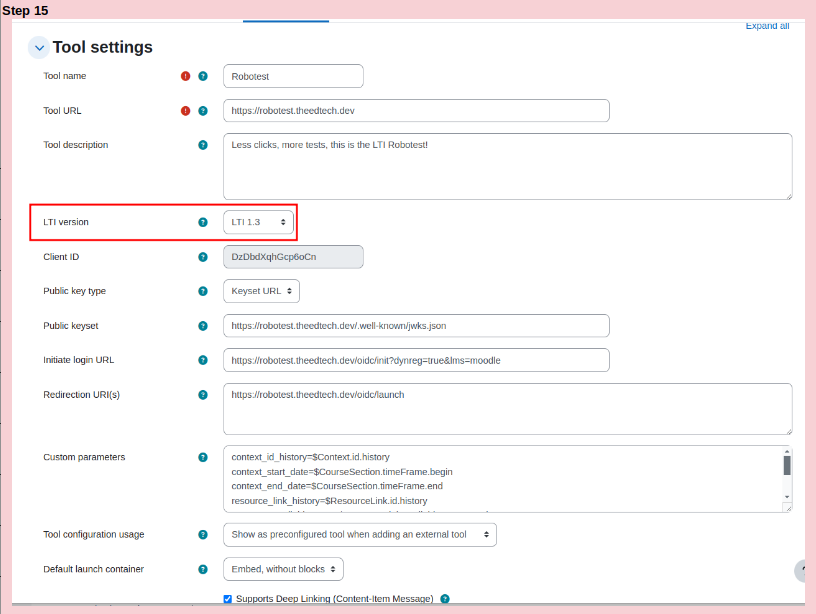Open help icon for Client ID
Screen dimensions: 816x614
click(x=203, y=257)
